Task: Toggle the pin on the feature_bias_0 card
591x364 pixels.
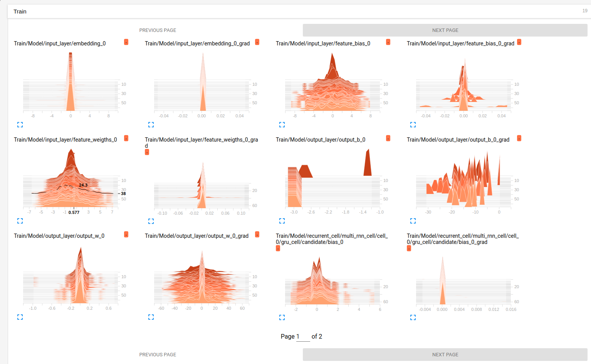Action: [388, 42]
